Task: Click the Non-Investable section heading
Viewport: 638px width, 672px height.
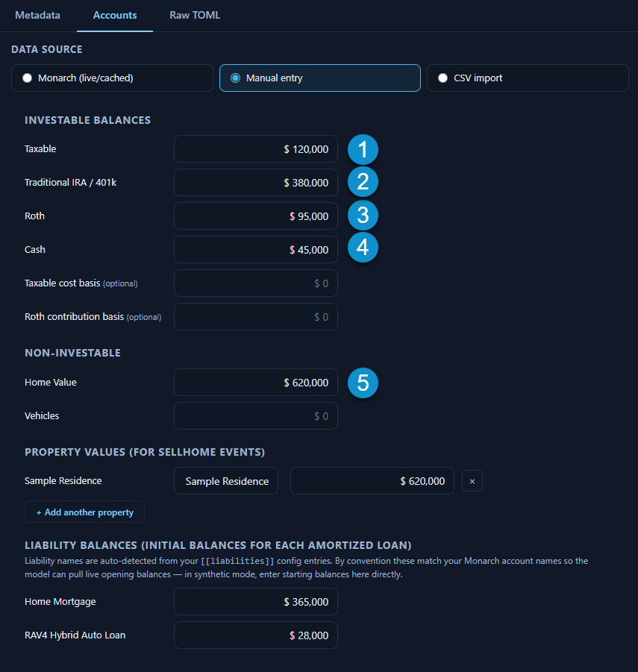Action: (72, 353)
